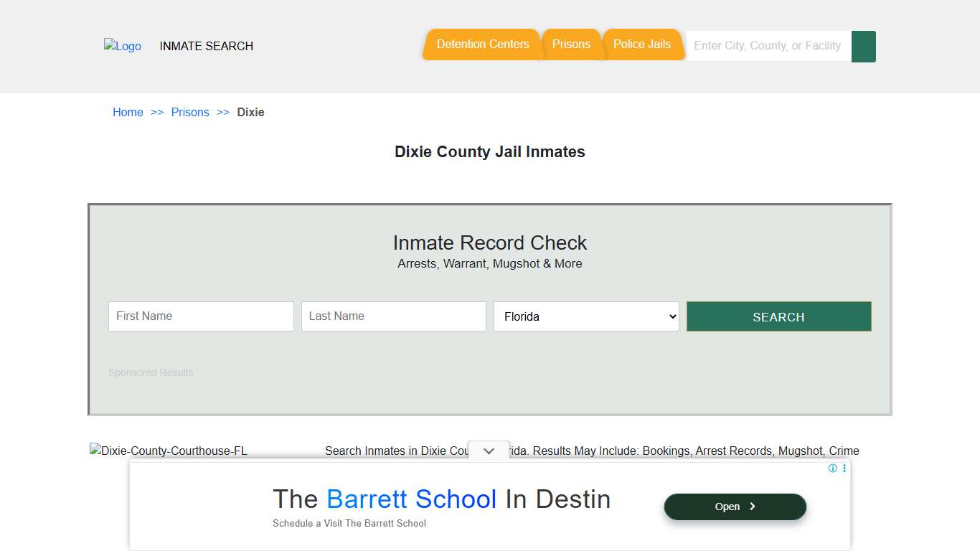Click the INMATE SEARCH site title
Viewport: 980px width, 551px height.
point(206,46)
